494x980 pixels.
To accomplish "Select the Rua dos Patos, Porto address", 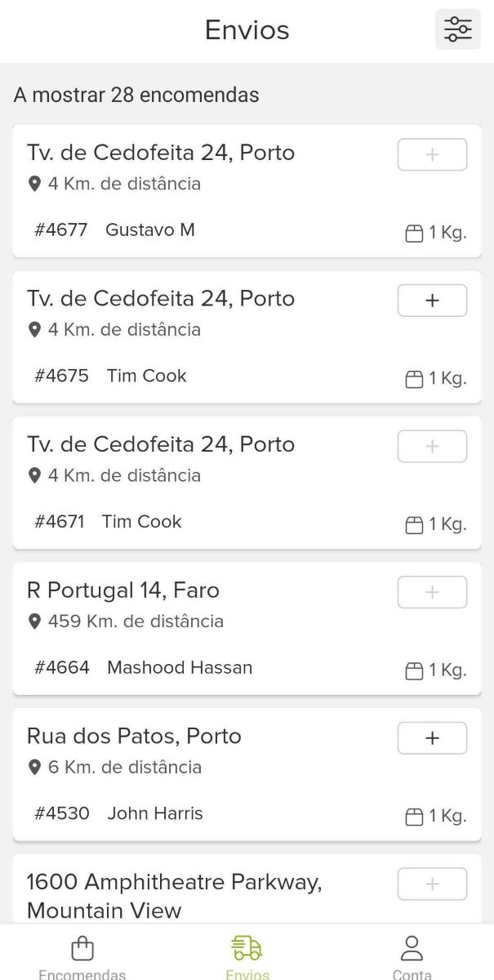I will (134, 736).
